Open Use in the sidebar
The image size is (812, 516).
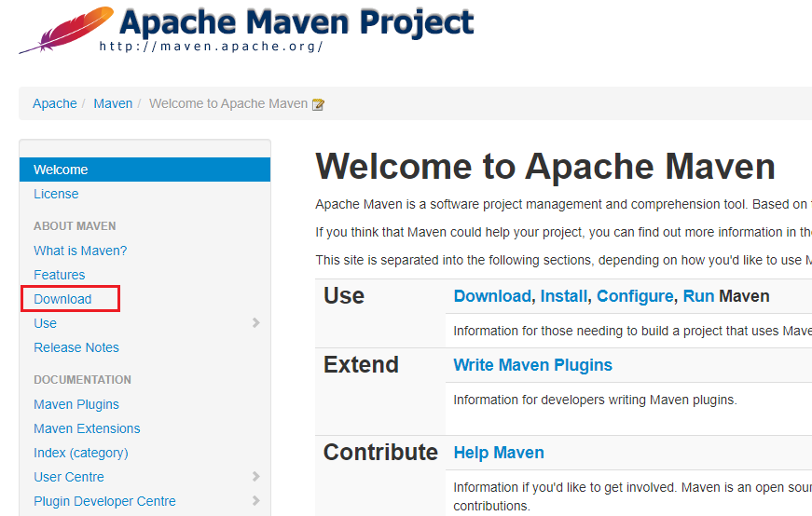(45, 323)
